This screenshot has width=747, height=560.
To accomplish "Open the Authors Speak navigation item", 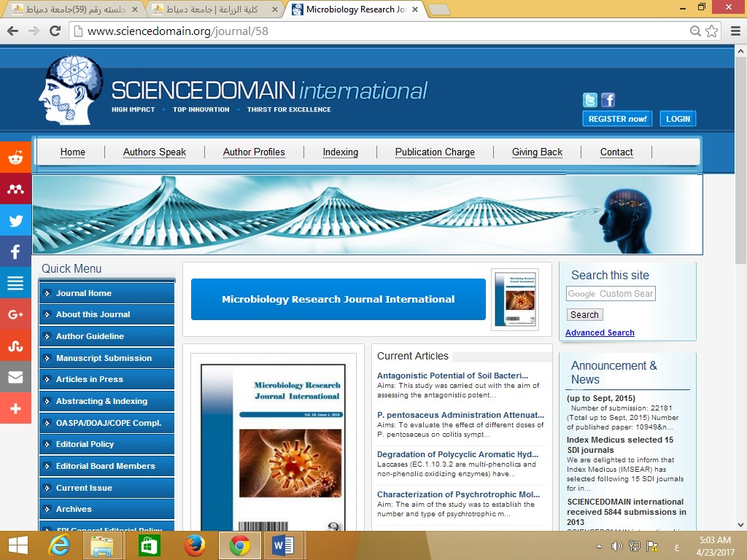I will [155, 152].
